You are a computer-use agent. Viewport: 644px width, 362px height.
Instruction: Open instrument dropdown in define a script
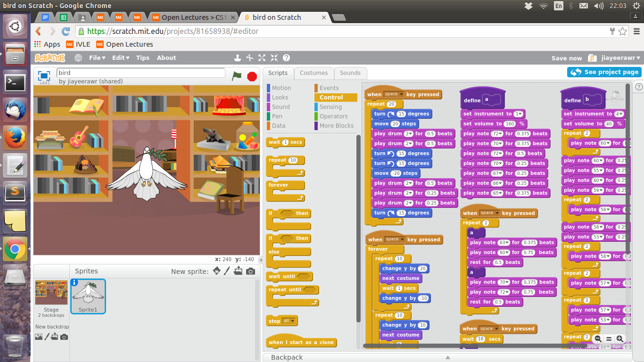[x=519, y=114]
